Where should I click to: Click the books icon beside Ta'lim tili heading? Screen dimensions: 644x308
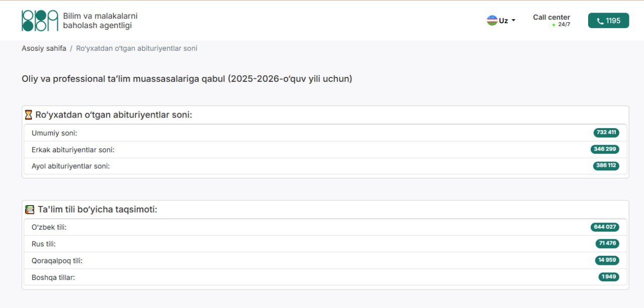click(x=30, y=210)
